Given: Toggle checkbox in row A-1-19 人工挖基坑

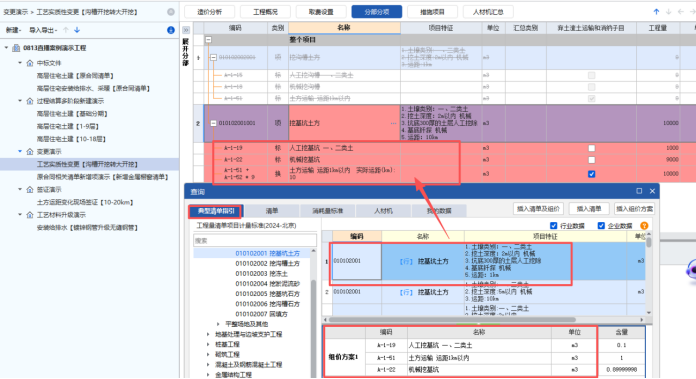Looking at the screenshot, I should pyautogui.click(x=591, y=148).
